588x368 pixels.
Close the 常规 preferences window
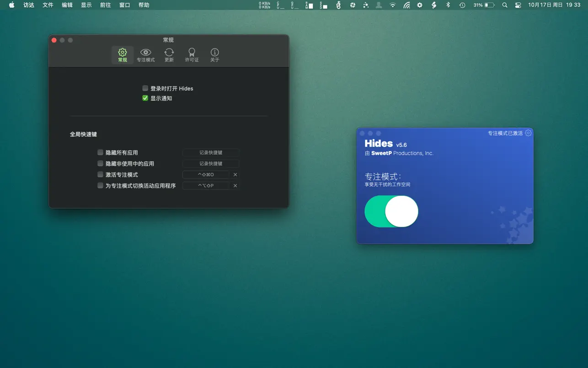pyautogui.click(x=54, y=40)
